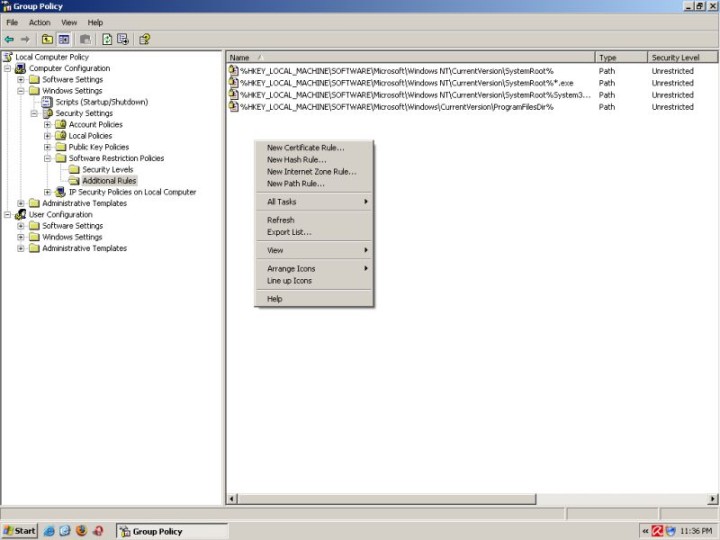Click the Refresh toolbar icon
Image resolution: width=720 pixels, height=540 pixels.
[x=106, y=39]
